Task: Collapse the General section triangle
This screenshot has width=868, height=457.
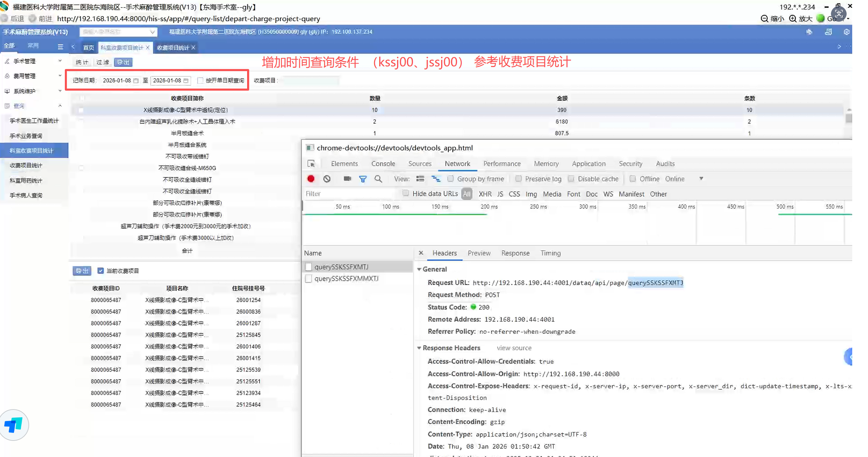Action: tap(419, 269)
